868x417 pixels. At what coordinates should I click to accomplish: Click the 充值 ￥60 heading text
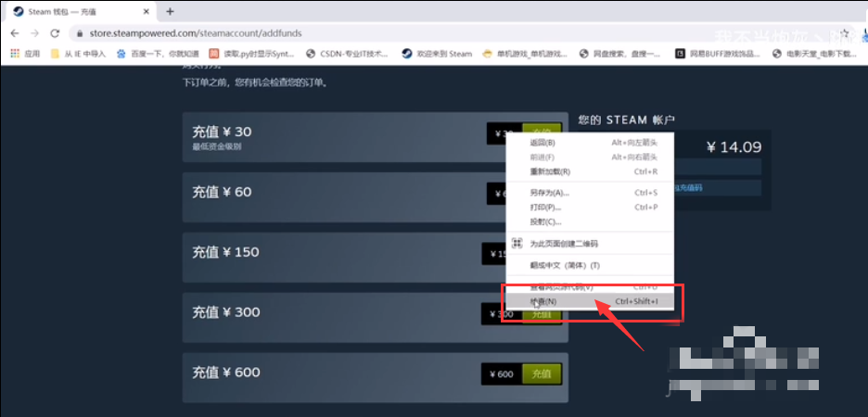coord(222,192)
